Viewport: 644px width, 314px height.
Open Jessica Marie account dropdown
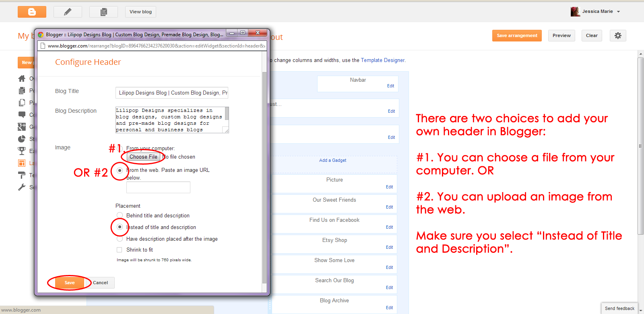tap(618, 12)
